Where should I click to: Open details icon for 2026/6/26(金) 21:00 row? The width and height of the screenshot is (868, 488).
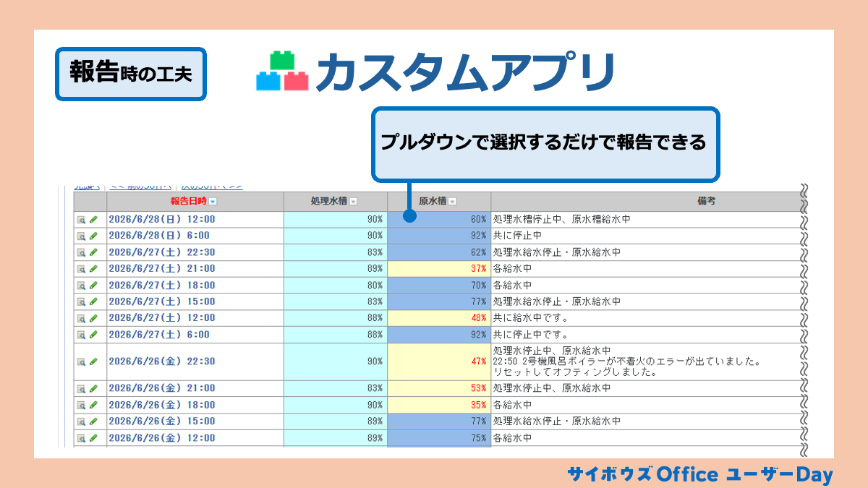click(x=82, y=388)
